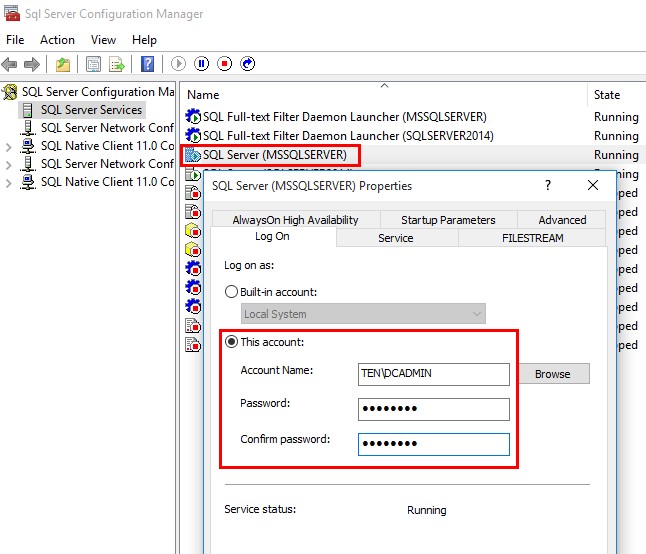The image size is (646, 554).
Task: Click Running state of SQL Server (MSSQLSERVER)
Action: [x=616, y=155]
